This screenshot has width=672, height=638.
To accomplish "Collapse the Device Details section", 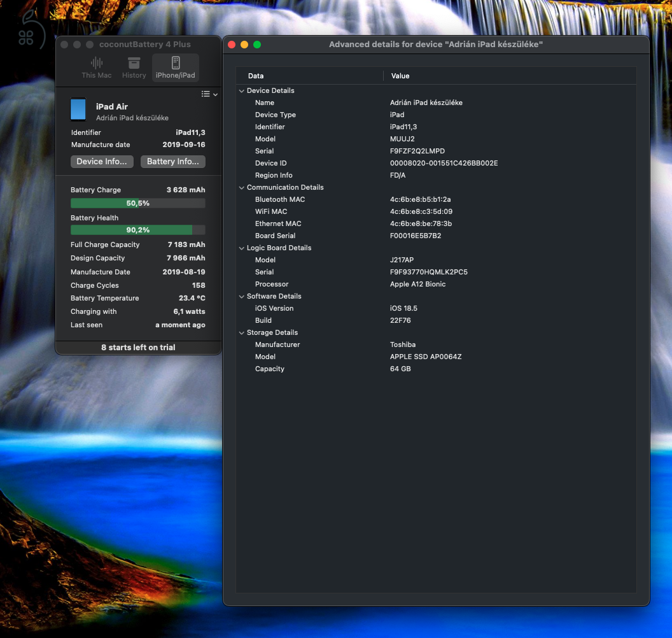I will point(242,91).
